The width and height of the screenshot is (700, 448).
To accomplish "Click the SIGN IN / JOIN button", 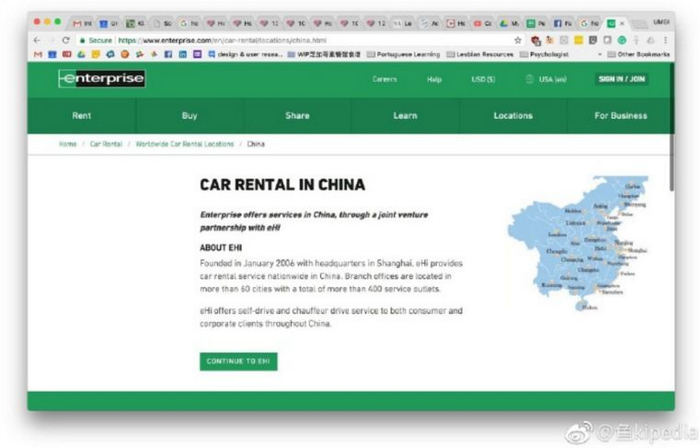I will (x=621, y=79).
